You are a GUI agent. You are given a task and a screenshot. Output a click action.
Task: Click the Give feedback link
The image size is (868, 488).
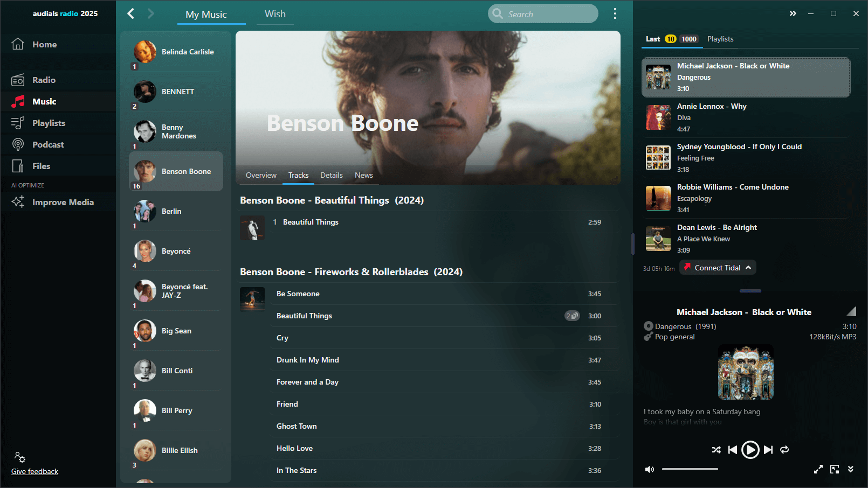[35, 471]
